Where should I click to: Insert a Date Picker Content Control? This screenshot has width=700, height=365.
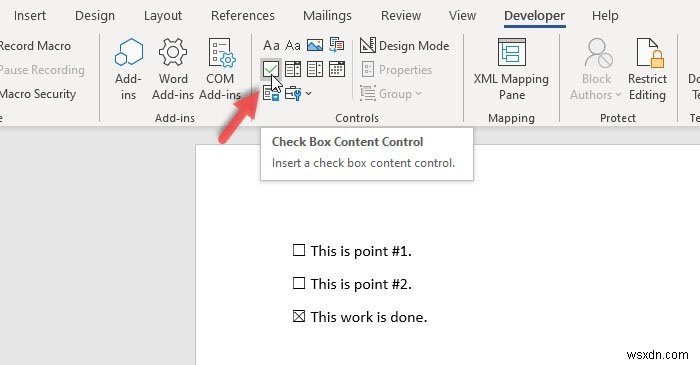[x=337, y=69]
